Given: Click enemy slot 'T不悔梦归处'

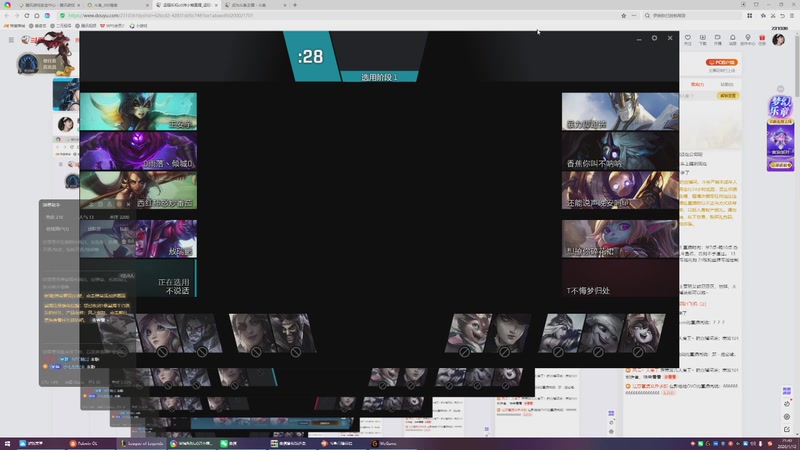Looking at the screenshot, I should (x=620, y=278).
